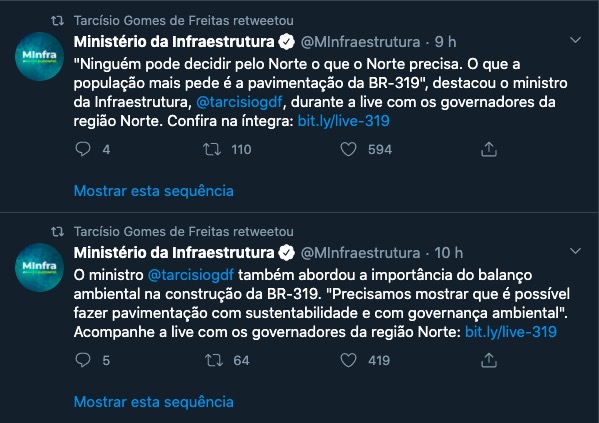Viewport: 599px width, 423px height.
Task: Open the first tweet's chevron options menu
Action: pyautogui.click(x=575, y=40)
